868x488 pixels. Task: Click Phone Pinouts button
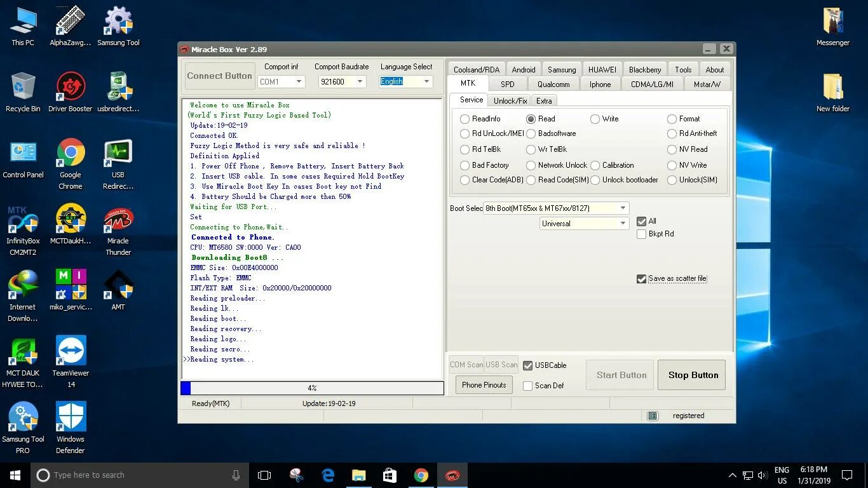click(x=484, y=384)
